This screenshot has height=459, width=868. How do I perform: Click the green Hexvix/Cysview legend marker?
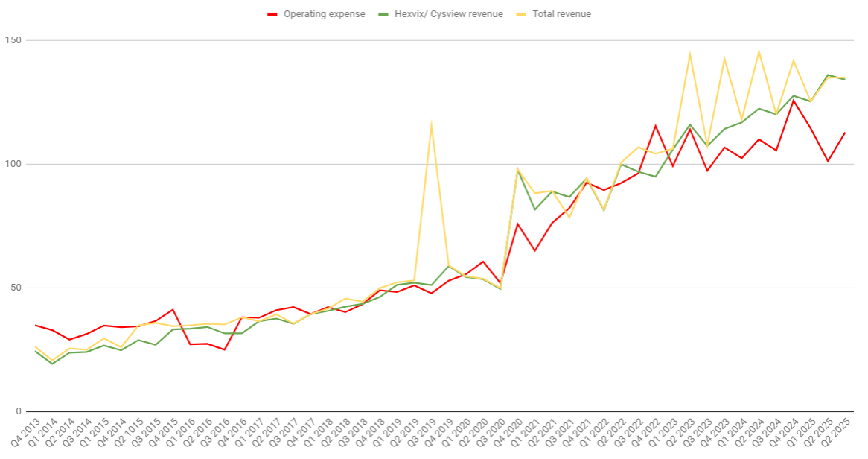click(x=383, y=14)
